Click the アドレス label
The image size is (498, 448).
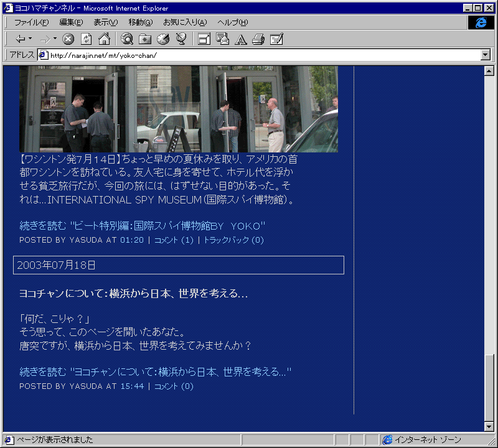click(x=22, y=55)
